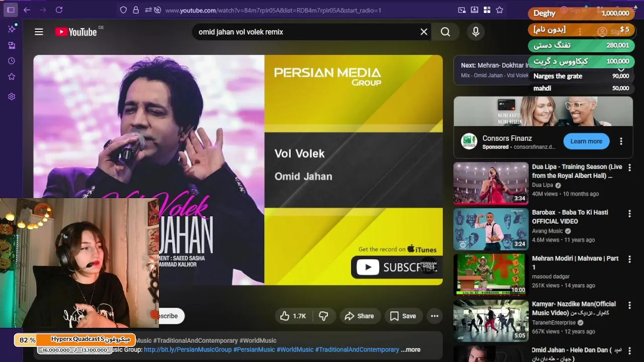The height and width of the screenshot is (362, 644).
Task: Click the youtube.com URL in the address bar
Action: point(273,10)
